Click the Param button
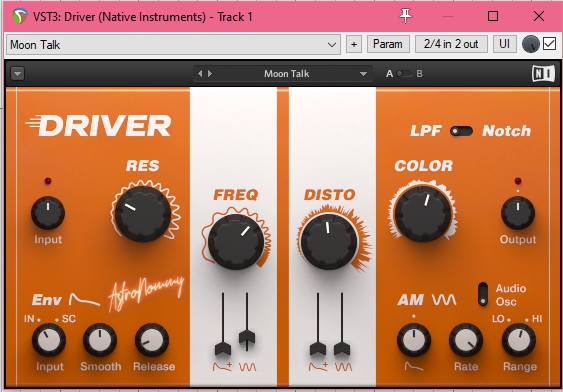The height and width of the screenshot is (392, 563). coord(388,44)
